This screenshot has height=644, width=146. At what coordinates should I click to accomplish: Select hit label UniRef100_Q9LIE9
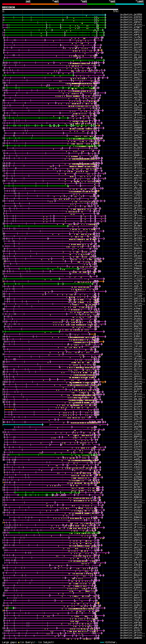pyautogui.click(x=131, y=562)
